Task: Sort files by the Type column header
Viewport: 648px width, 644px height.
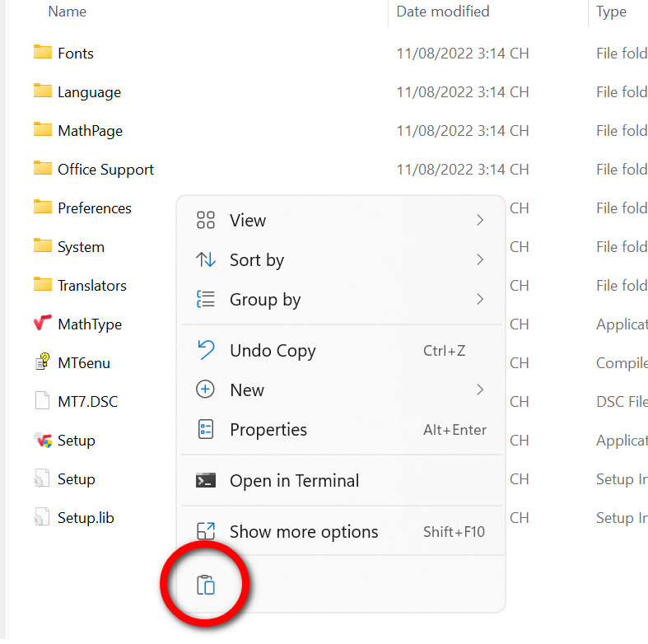Action: pyautogui.click(x=611, y=12)
